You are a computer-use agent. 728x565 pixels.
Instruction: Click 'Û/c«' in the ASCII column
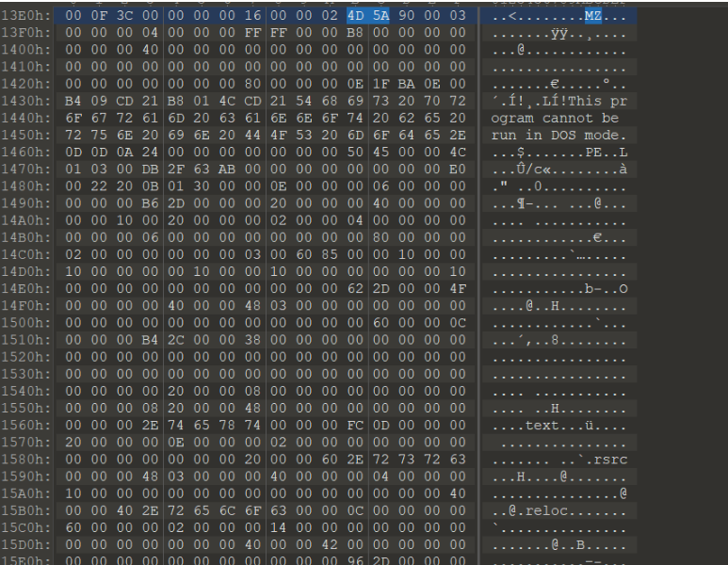(x=533, y=169)
